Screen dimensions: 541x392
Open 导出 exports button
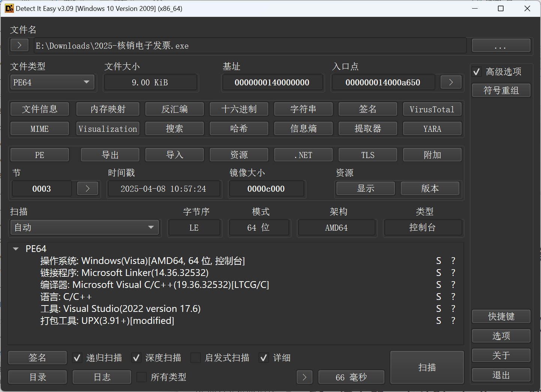pos(110,155)
